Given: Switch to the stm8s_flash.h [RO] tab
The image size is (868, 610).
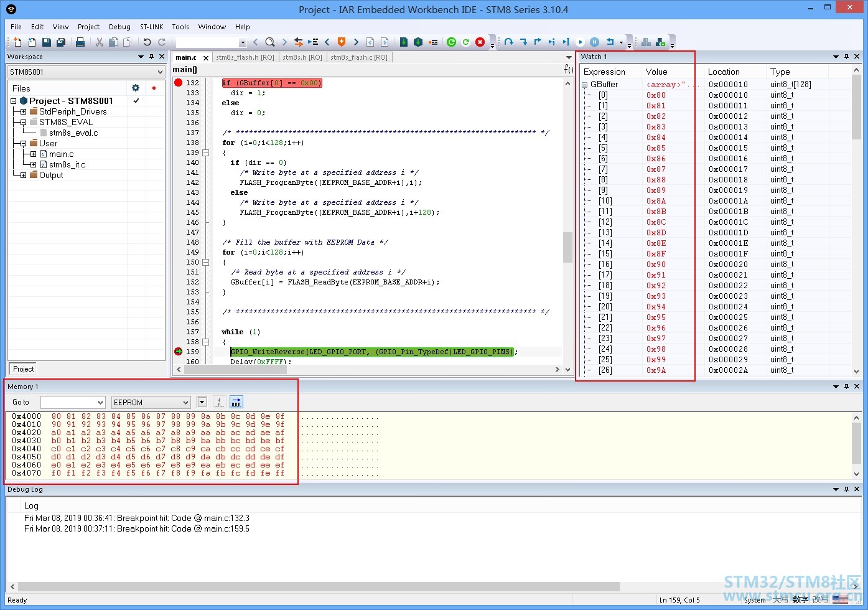Looking at the screenshot, I should coord(245,57).
